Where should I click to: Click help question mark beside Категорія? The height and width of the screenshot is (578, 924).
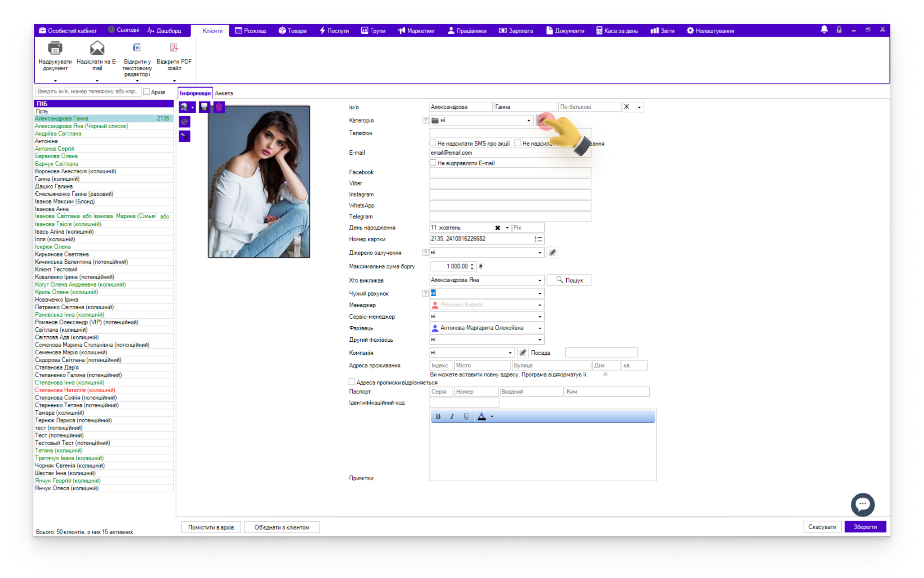pos(425,120)
